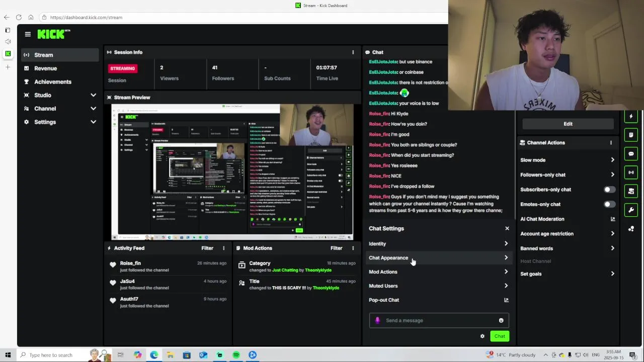Click the Windows Start button
Image resolution: width=644 pixels, height=362 pixels.
pos(8,355)
